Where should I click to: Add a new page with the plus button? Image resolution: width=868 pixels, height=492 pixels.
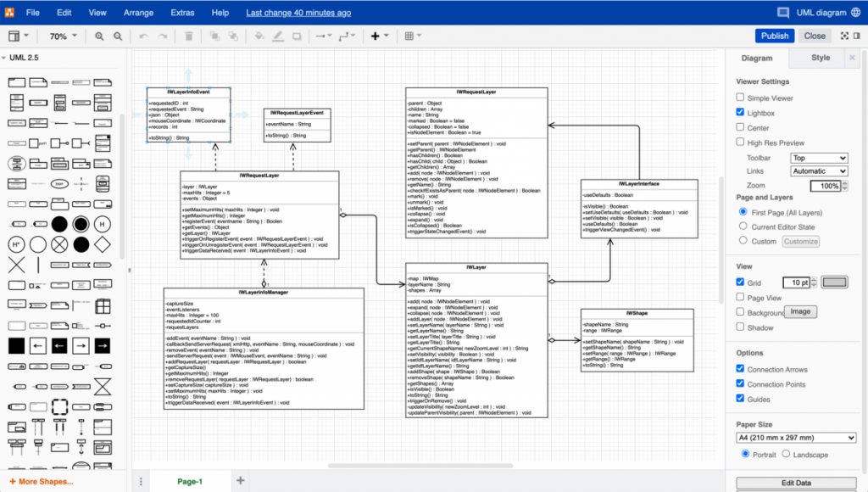[x=241, y=479]
